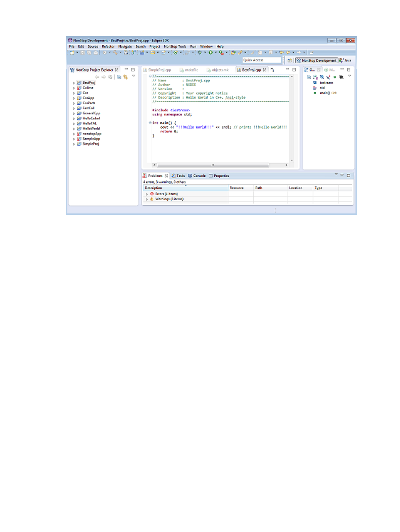
Task: Open the Properties tab
Action: (219, 176)
